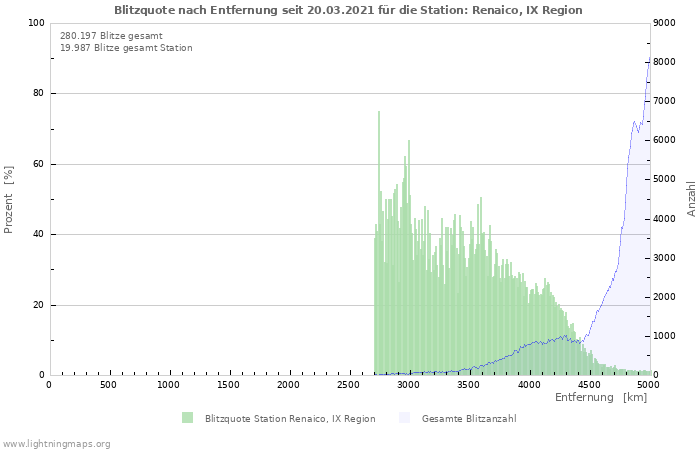This screenshot has height=450, width=700.
Task: Click the 'Entfernung [km]' x-axis label
Action: pyautogui.click(x=600, y=398)
